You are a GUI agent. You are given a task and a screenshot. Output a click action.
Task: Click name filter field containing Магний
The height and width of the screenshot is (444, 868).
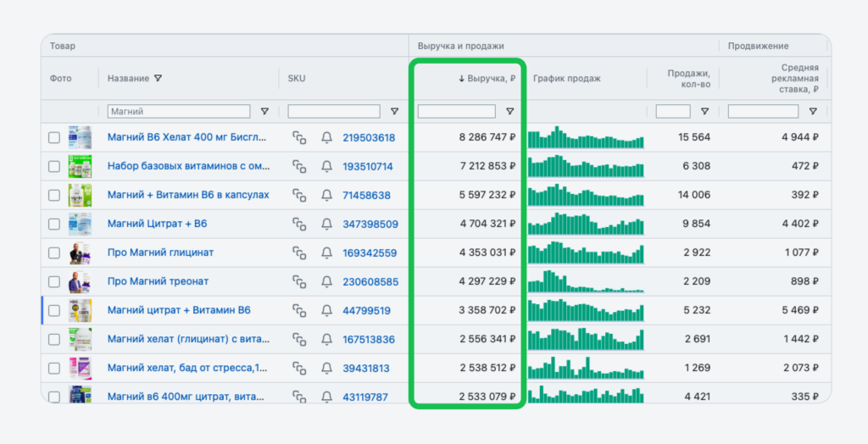(x=179, y=111)
